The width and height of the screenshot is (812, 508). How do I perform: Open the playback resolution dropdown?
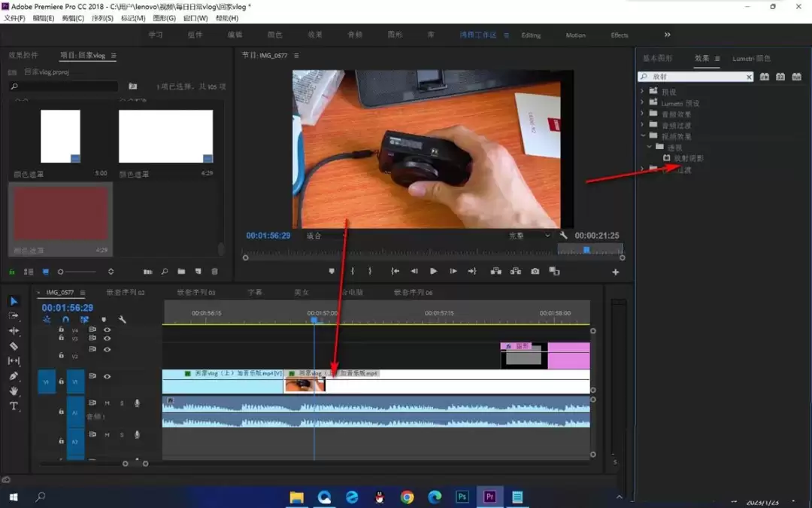point(529,236)
